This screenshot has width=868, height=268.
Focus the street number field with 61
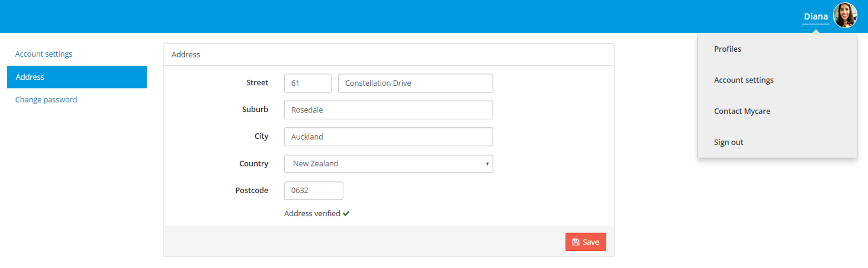(x=307, y=83)
